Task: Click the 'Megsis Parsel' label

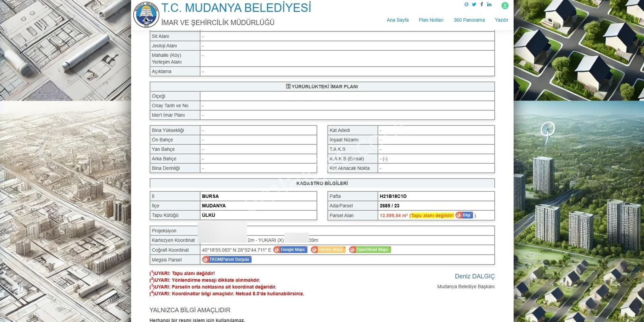Action: [167, 260]
